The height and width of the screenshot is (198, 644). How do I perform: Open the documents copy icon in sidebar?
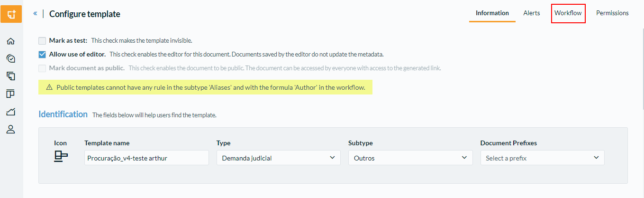click(x=11, y=76)
